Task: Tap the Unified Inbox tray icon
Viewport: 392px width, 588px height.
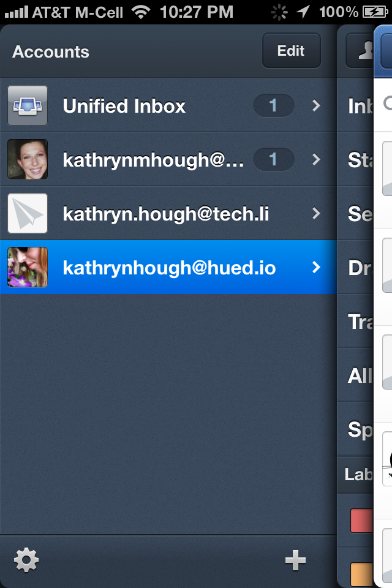Action: coord(28,105)
